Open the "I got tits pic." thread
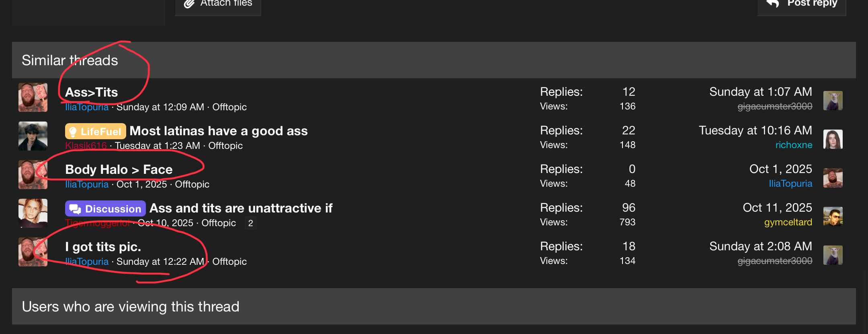868x334 pixels. pos(103,247)
